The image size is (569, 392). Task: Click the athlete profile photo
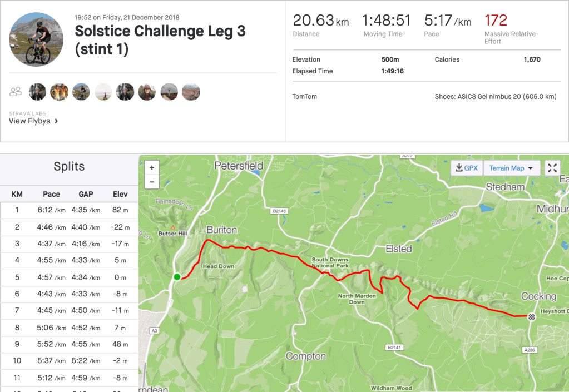point(37,39)
